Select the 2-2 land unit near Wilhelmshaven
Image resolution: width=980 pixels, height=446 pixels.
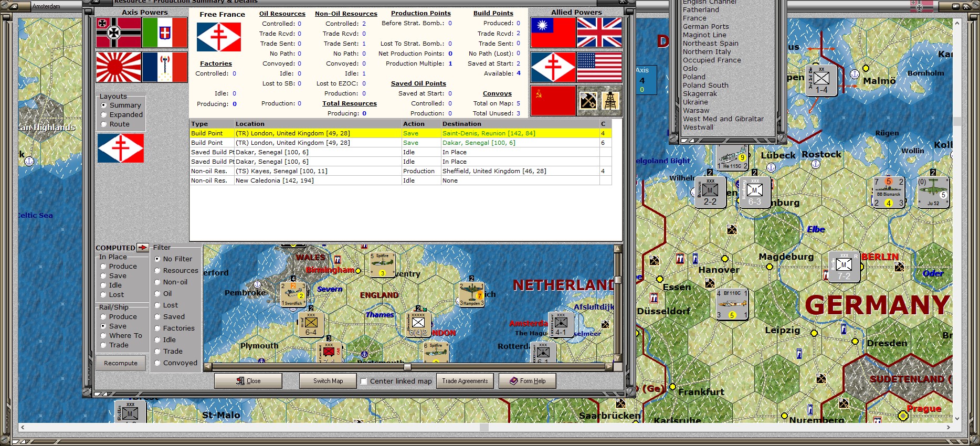pos(710,193)
